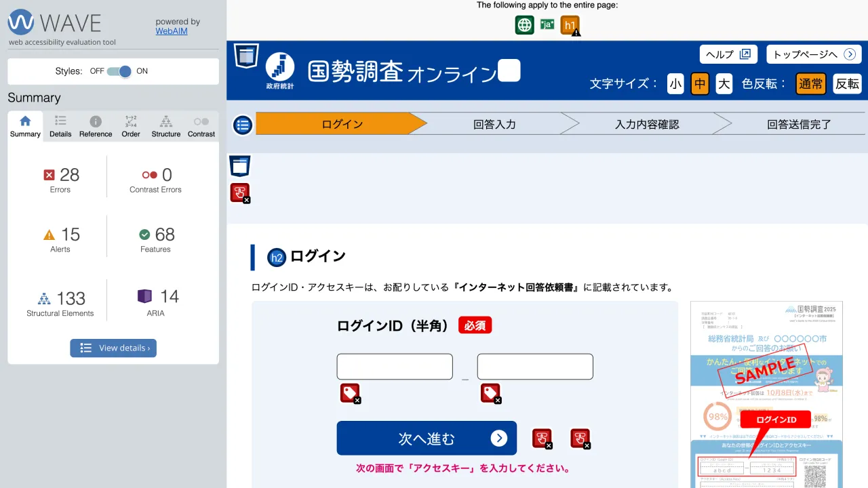Switch to the Details tab
The width and height of the screenshot is (868, 488).
pos(60,125)
